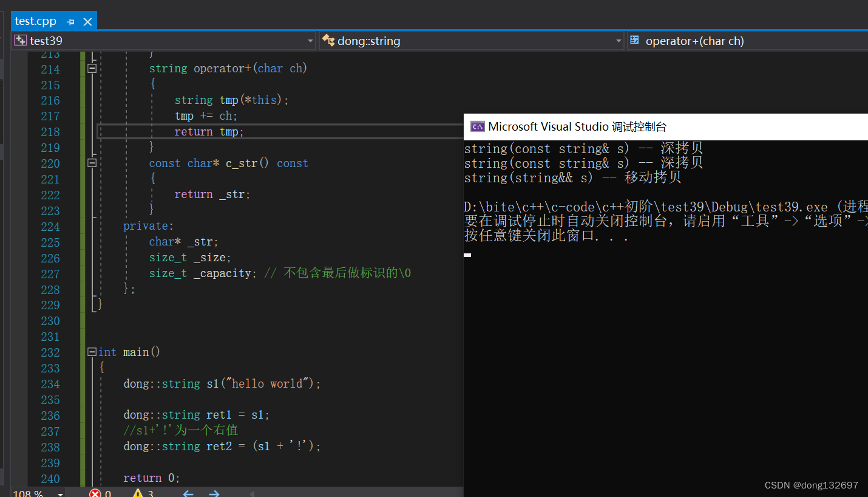
Task: Open the dong::string type dropdown
Action: (x=619, y=41)
